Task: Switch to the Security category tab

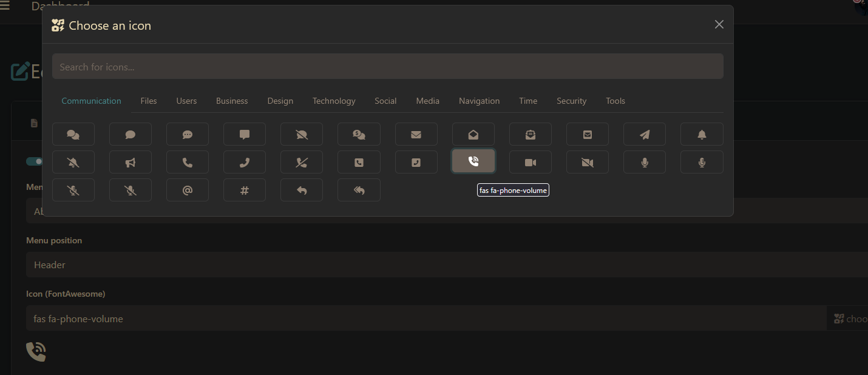Action: tap(571, 101)
